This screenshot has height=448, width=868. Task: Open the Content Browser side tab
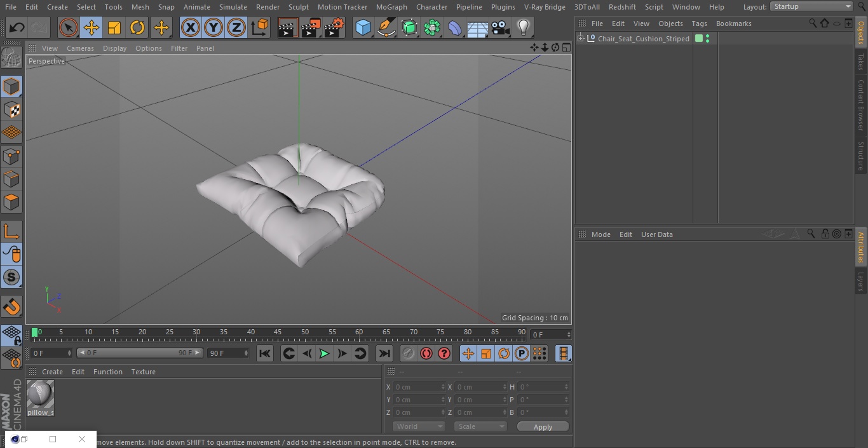coord(861,105)
